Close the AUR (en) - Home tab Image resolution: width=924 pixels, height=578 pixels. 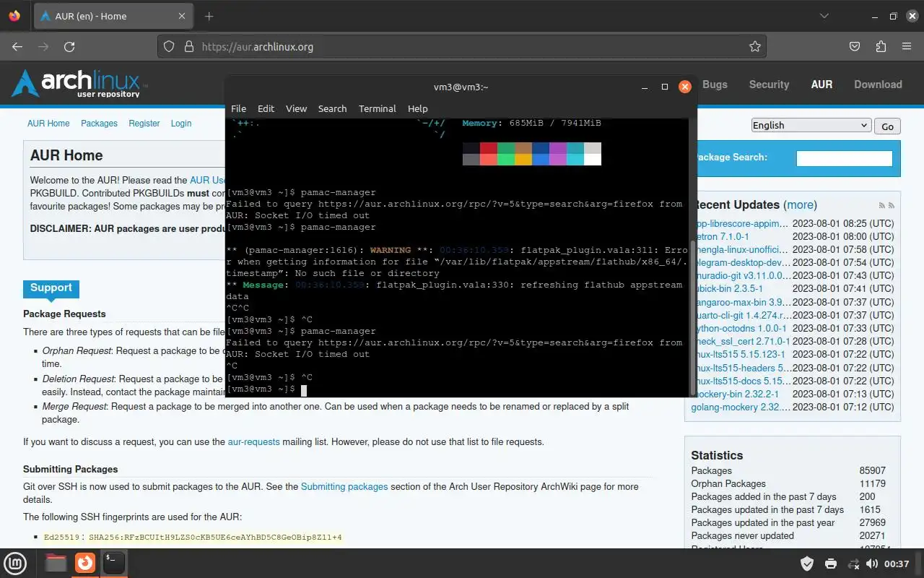point(183,16)
